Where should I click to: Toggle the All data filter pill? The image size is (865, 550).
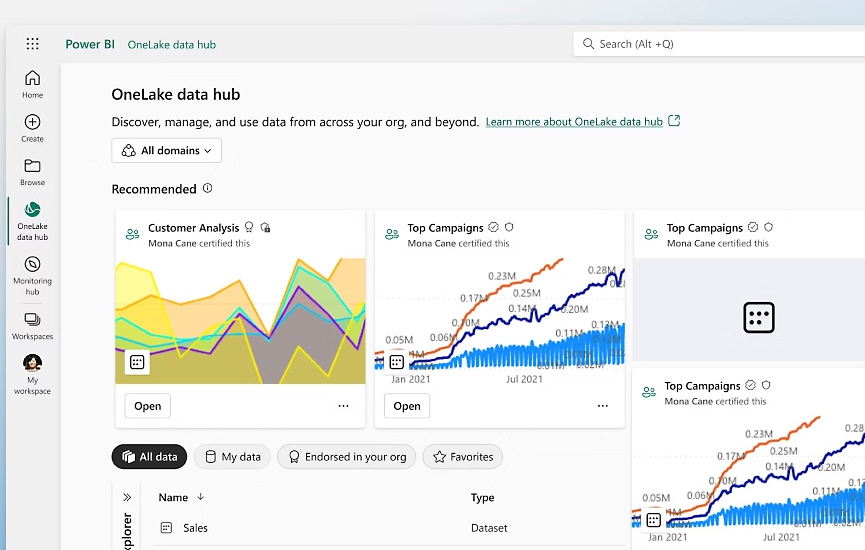click(149, 457)
